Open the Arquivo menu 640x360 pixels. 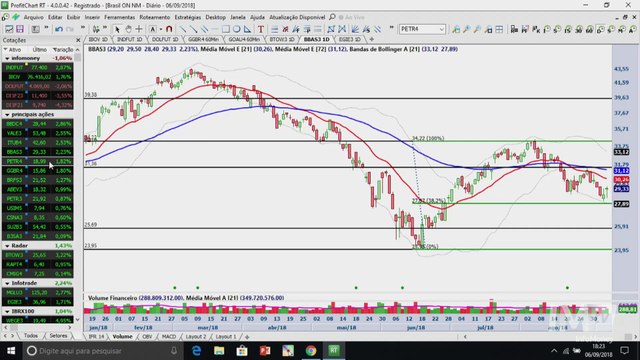33,17
